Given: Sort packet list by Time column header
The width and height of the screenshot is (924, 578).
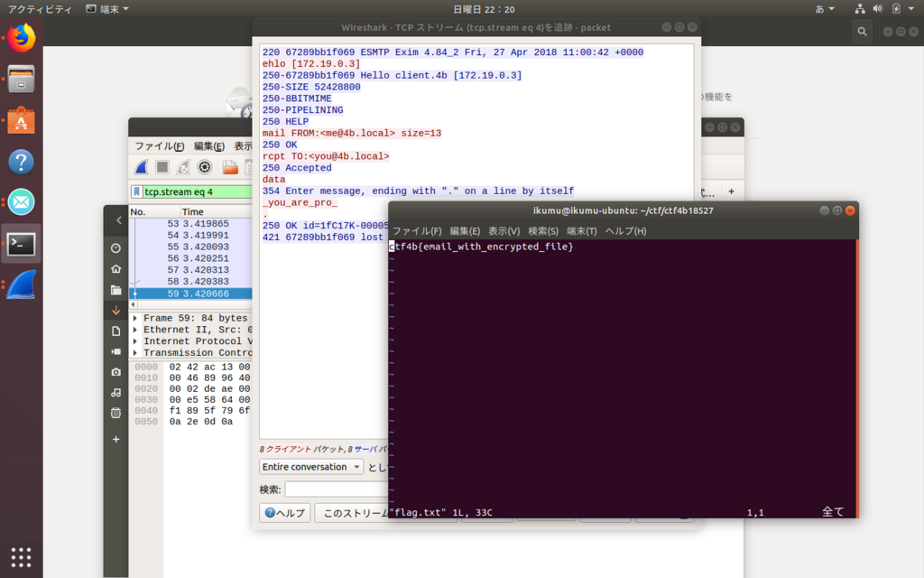Looking at the screenshot, I should point(217,211).
